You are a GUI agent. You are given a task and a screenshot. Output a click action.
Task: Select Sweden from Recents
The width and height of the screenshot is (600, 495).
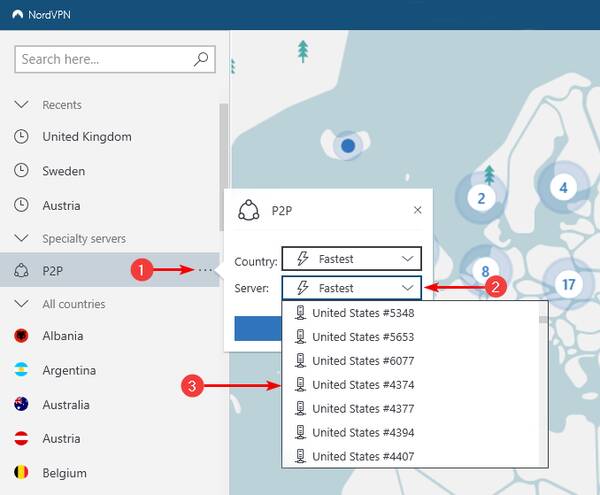[x=64, y=171]
